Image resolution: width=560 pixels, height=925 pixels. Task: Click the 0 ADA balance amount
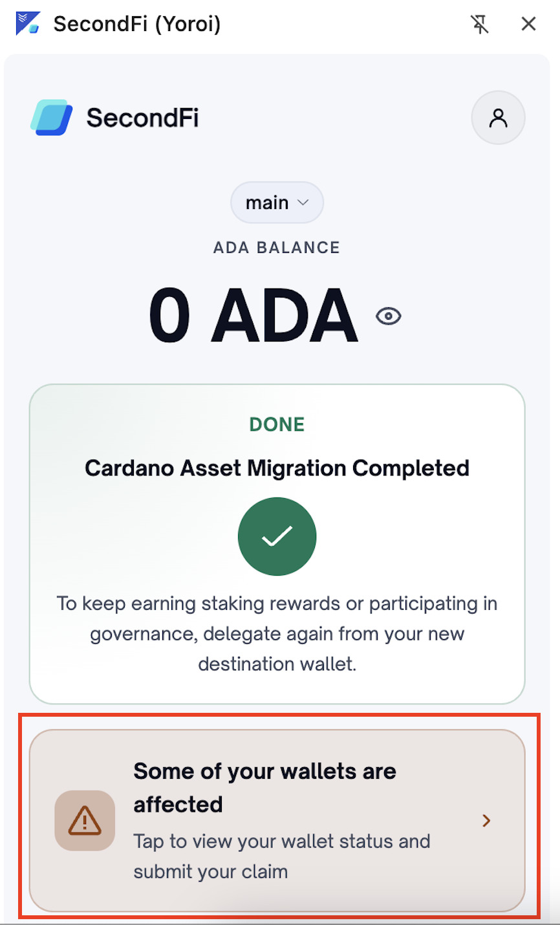(253, 316)
